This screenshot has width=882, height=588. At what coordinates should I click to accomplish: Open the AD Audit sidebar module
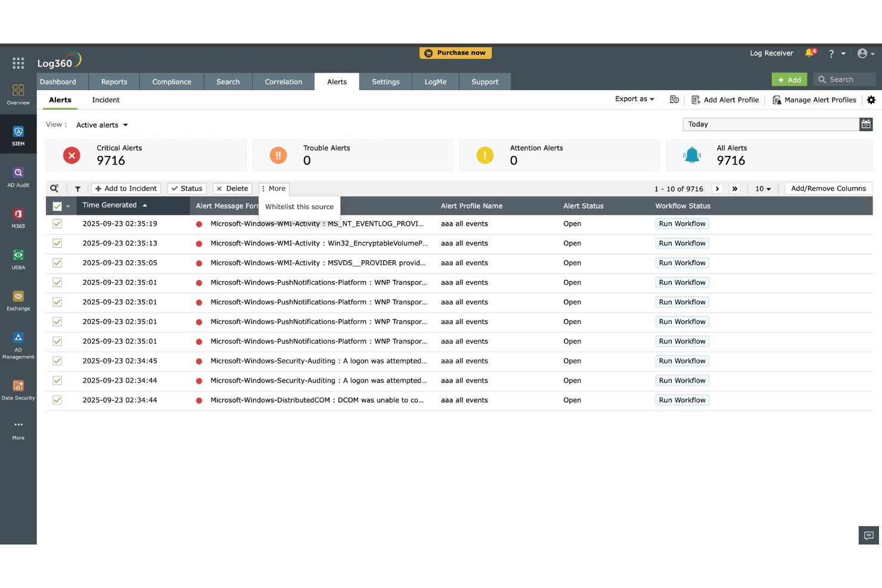18,178
